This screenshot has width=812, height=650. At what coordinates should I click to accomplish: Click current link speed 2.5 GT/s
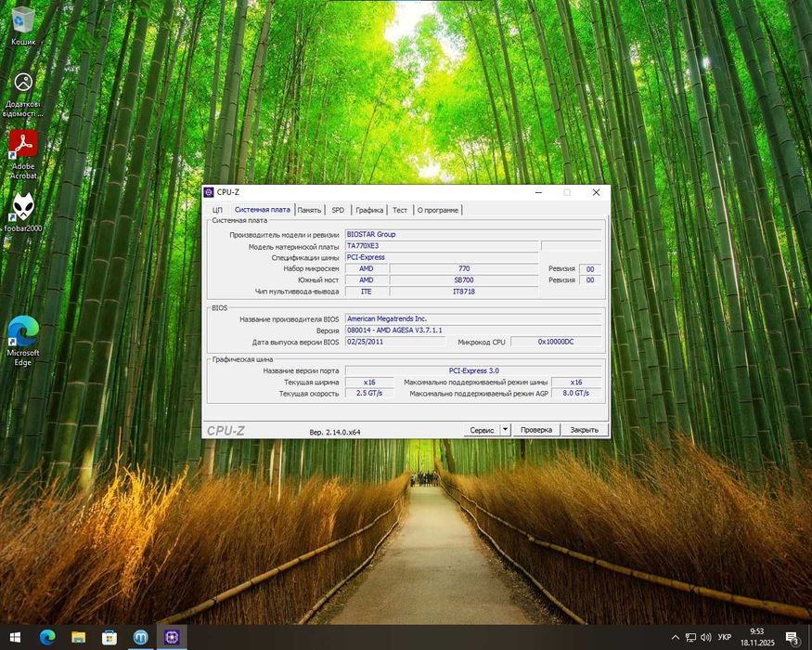tap(369, 393)
